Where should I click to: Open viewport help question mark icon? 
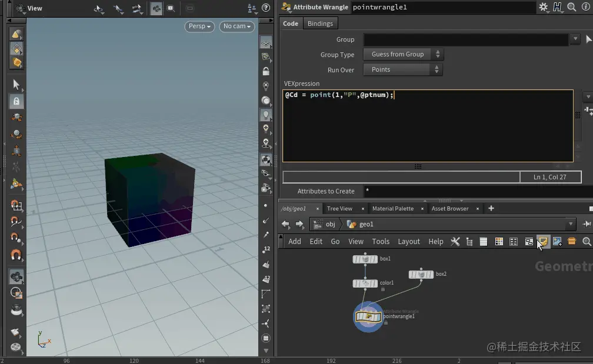tap(266, 8)
